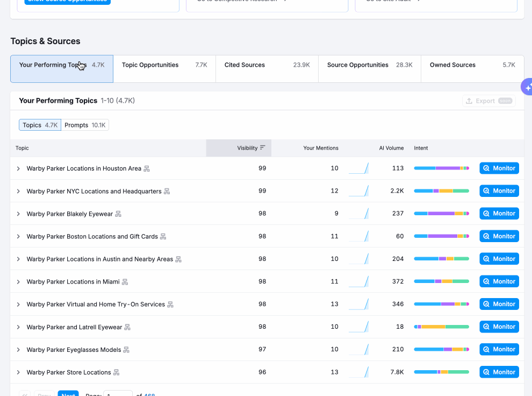Click hierarchy icon next to Blakely Eyewear topic
Viewport: 532px width, 396px height.
tap(118, 214)
